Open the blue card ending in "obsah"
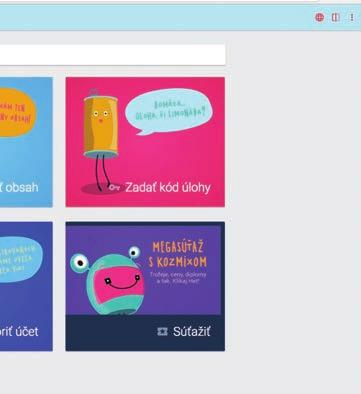Viewport: 361px width, 394px height. (x=26, y=142)
